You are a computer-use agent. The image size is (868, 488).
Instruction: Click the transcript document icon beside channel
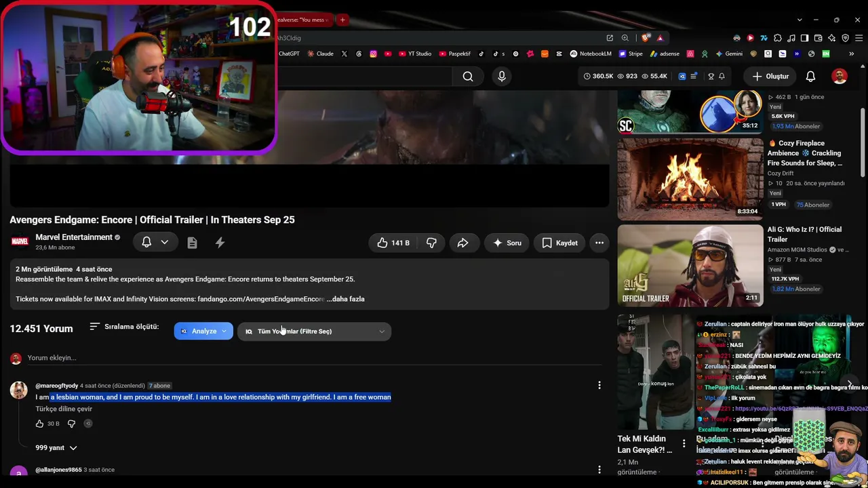point(193,243)
